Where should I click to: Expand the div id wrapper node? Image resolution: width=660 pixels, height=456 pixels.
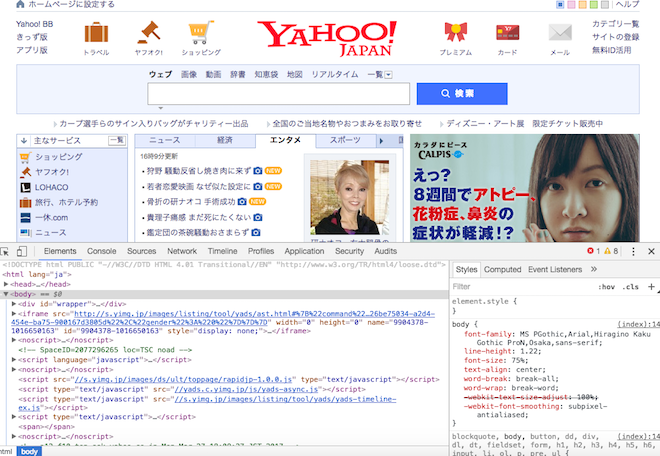tap(14, 304)
